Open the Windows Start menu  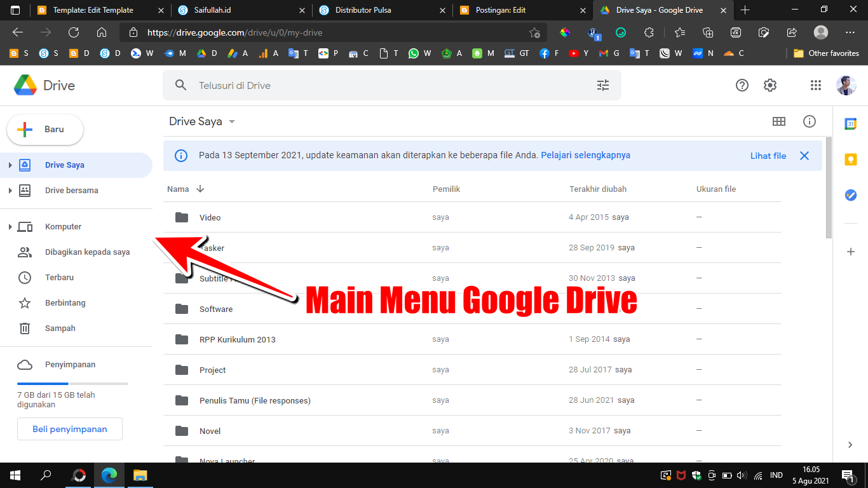tap(15, 475)
